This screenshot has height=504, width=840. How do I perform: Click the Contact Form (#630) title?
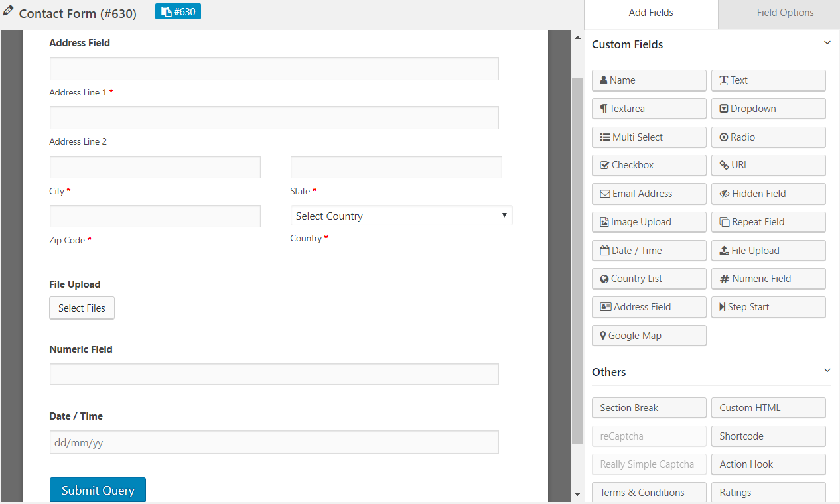78,13
